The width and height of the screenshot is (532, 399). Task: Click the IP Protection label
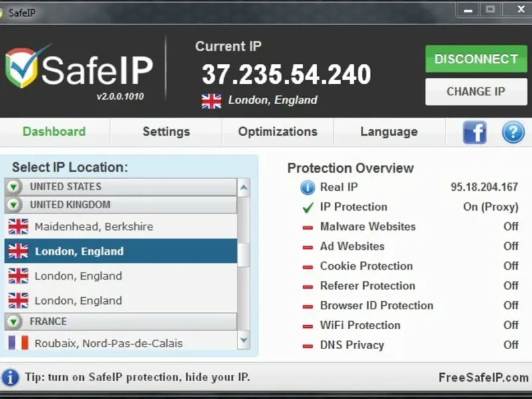click(354, 207)
